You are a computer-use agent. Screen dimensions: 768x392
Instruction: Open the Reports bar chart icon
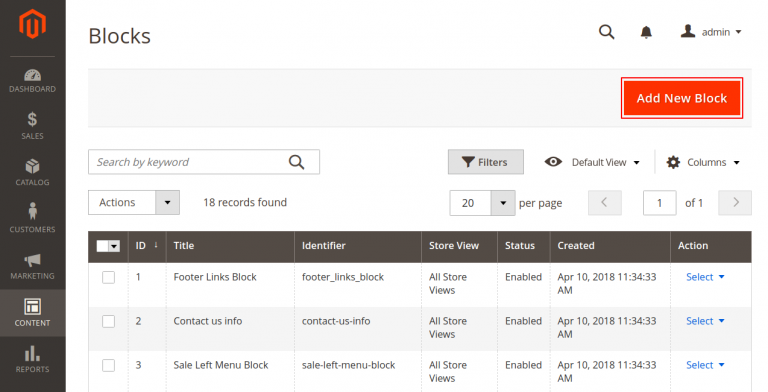coord(32,353)
